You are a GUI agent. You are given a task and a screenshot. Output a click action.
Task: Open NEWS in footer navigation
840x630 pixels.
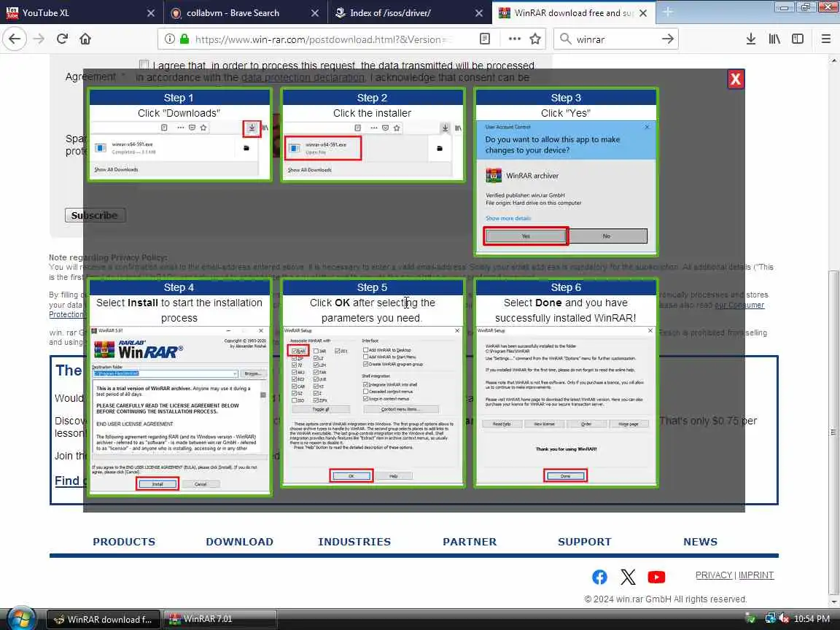700,542
